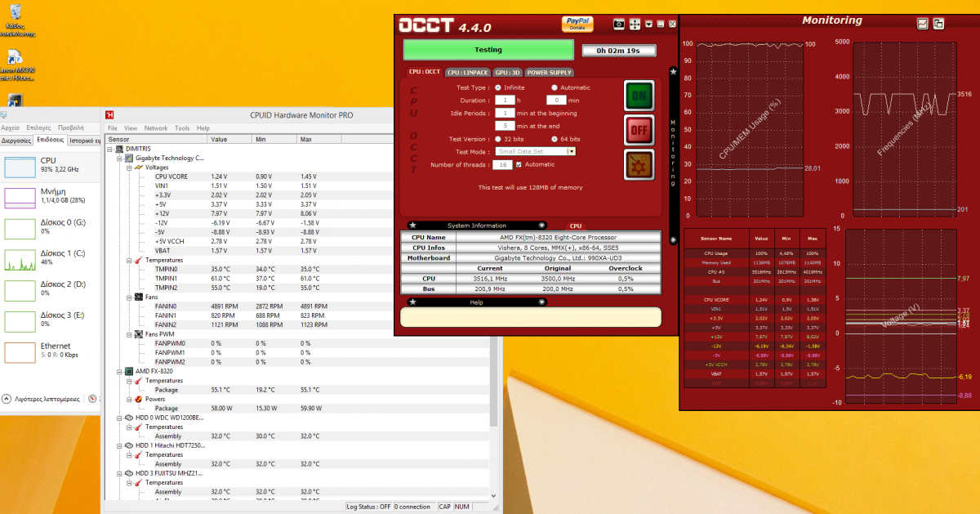
Task: Click the Number of threads field
Action: pos(503,165)
